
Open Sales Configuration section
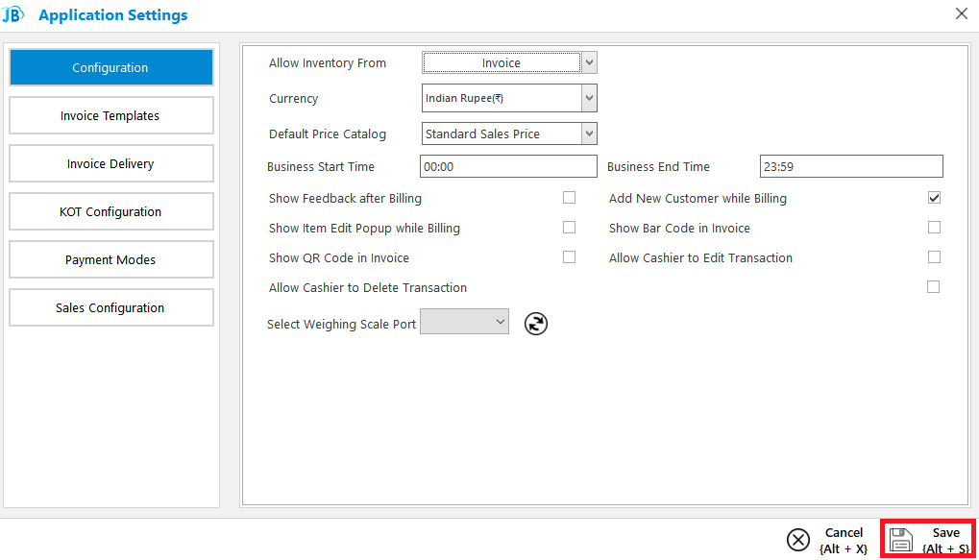[111, 307]
